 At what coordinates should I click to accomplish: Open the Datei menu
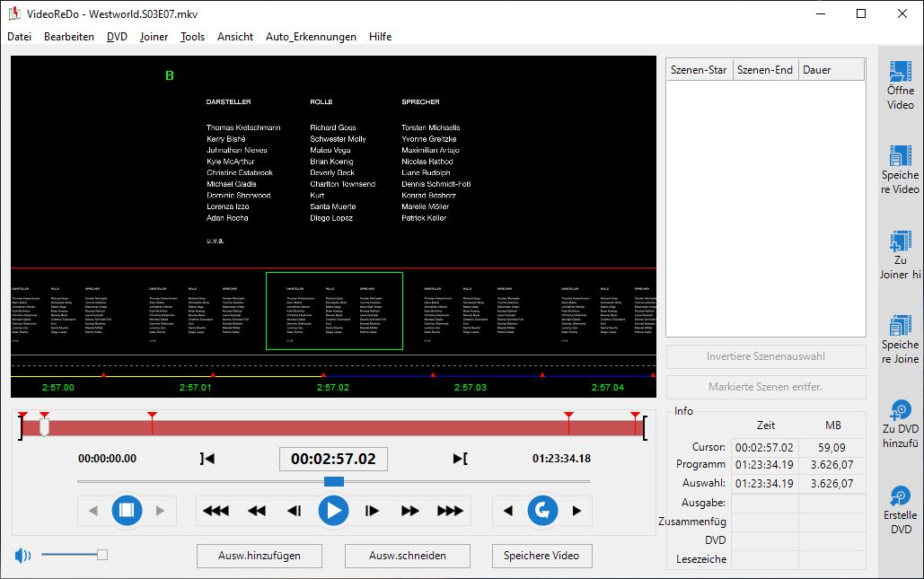click(x=20, y=37)
